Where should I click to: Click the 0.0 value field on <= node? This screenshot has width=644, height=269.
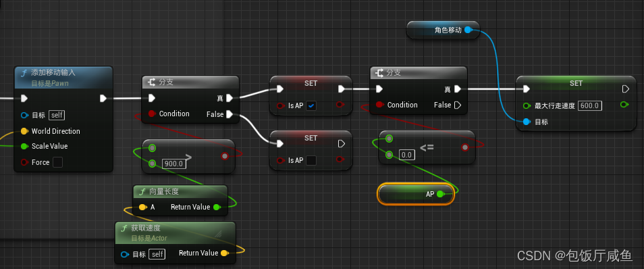pyautogui.click(x=408, y=155)
